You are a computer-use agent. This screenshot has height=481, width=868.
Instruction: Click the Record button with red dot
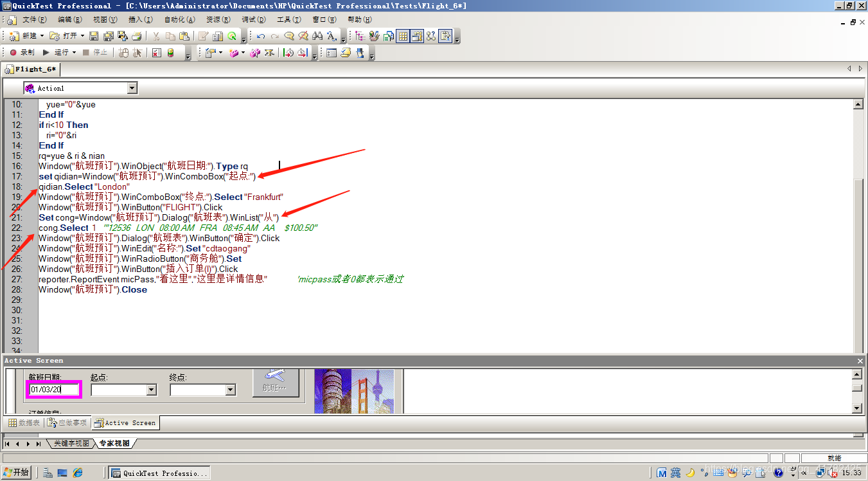click(22, 53)
